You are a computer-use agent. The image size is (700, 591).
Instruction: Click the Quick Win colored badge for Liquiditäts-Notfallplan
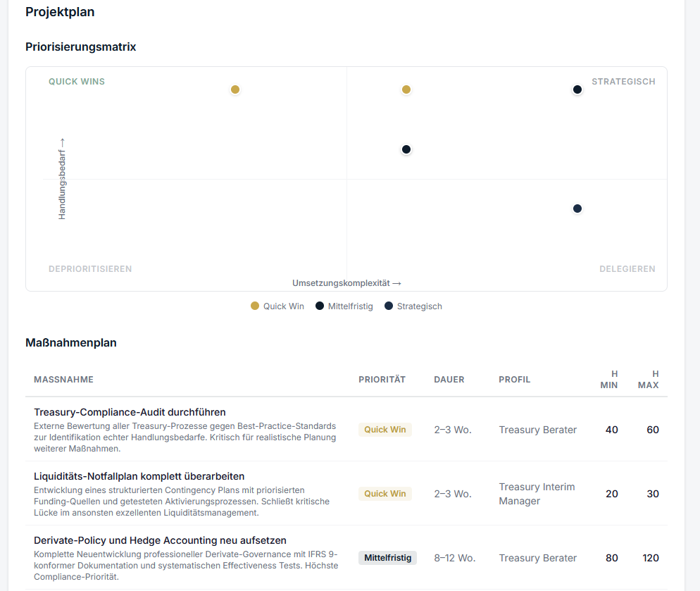click(385, 493)
